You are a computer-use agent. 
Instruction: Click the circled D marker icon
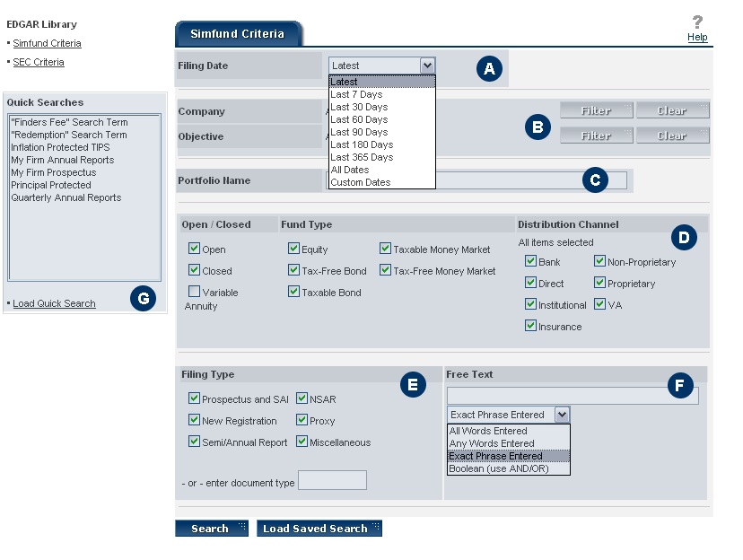[683, 238]
